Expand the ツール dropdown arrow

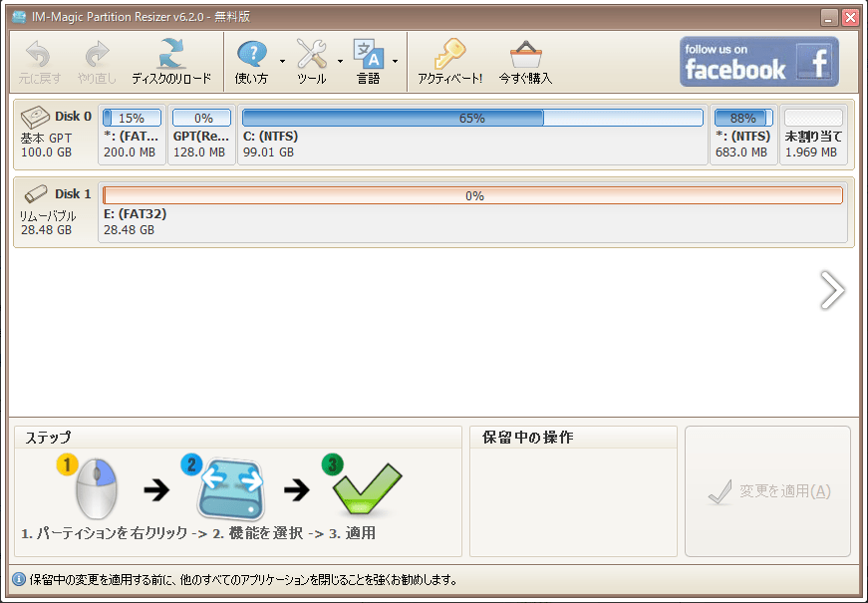[339, 63]
